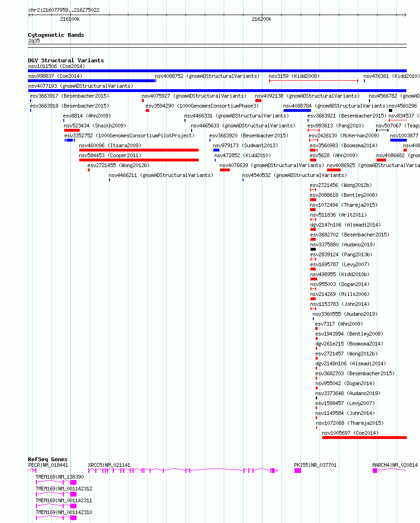Select nsv4092138 gnomAD variant label
Screen dimensions: 420x523
coord(307,96)
